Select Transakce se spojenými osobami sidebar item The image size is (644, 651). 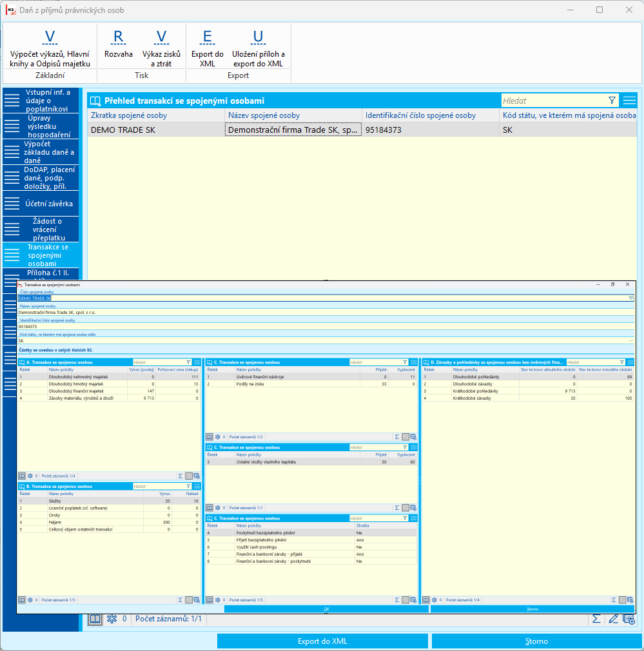pos(41,255)
